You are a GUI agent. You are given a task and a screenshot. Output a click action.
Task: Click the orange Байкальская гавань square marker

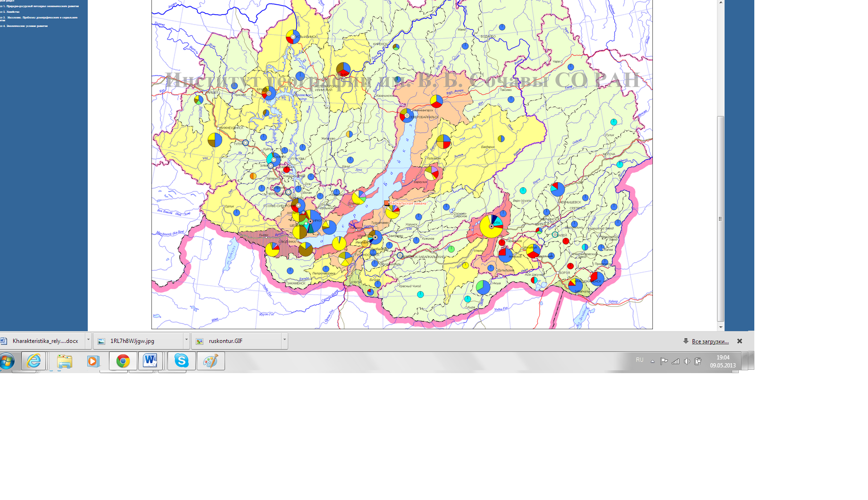tap(386, 203)
